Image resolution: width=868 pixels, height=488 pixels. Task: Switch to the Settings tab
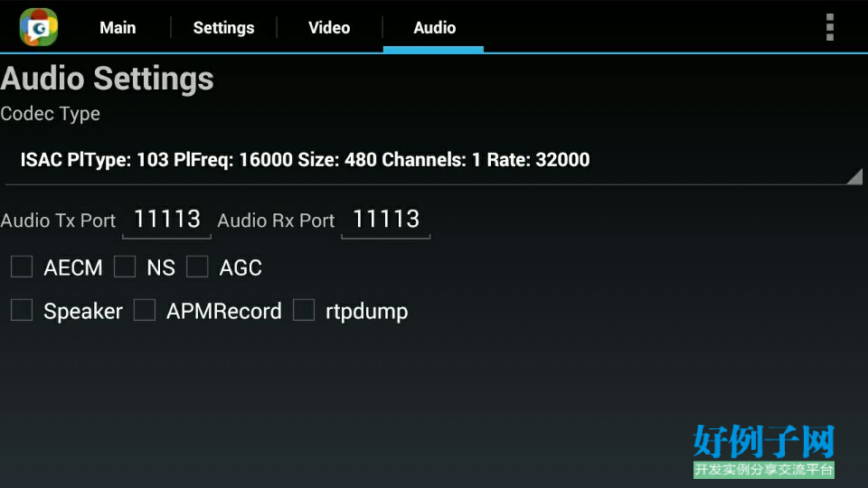point(223,28)
